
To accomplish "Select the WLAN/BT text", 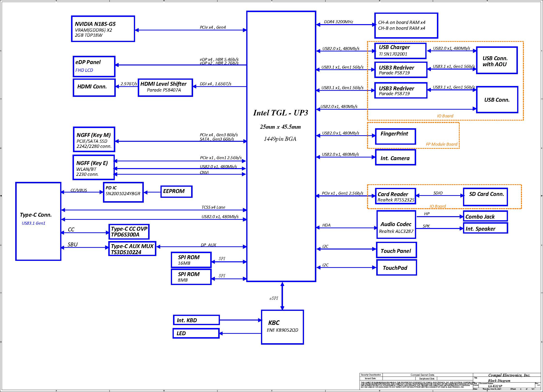I will [86, 169].
